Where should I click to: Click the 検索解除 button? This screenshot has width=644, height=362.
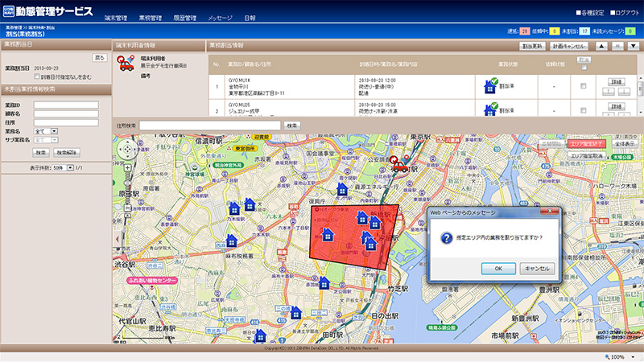tap(67, 153)
